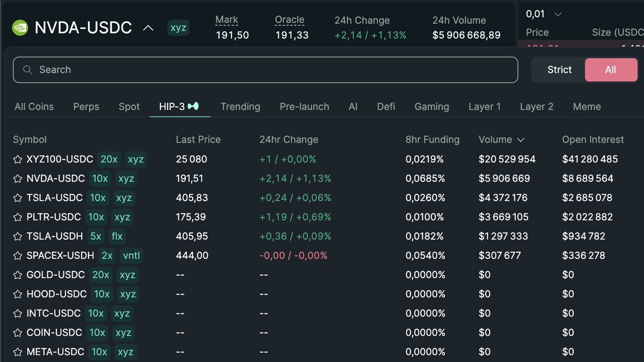Sort by Volume column arrow

(521, 140)
